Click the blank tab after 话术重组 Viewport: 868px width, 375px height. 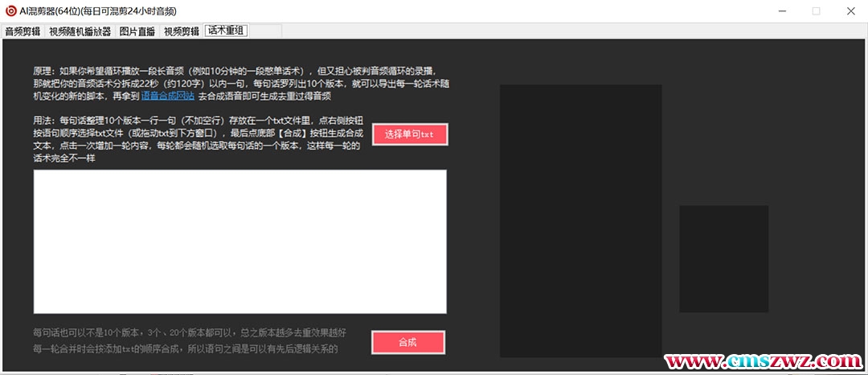(x=265, y=31)
